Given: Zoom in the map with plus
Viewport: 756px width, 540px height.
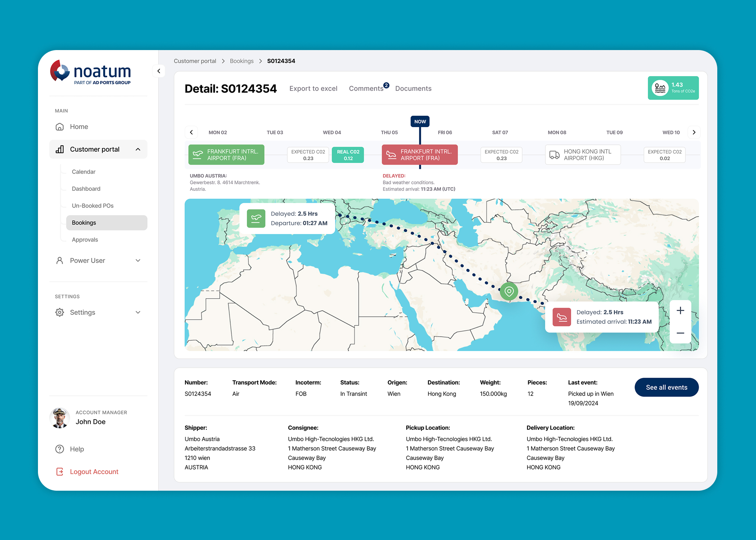Looking at the screenshot, I should click(x=680, y=311).
